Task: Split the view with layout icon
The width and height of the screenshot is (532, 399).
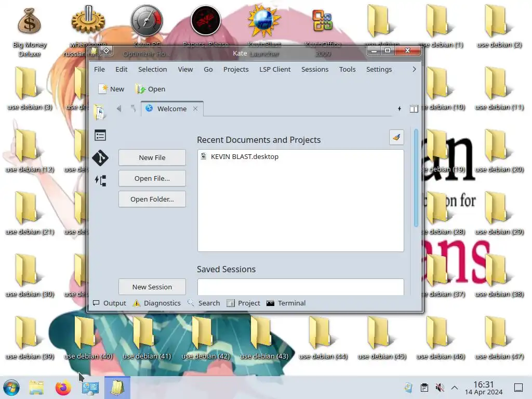Action: 414,109
